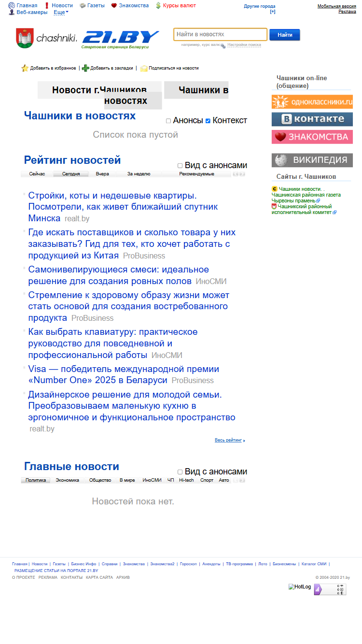Open the ВКонтакте blue banner
Screen dimensions: 362x644
point(312,119)
